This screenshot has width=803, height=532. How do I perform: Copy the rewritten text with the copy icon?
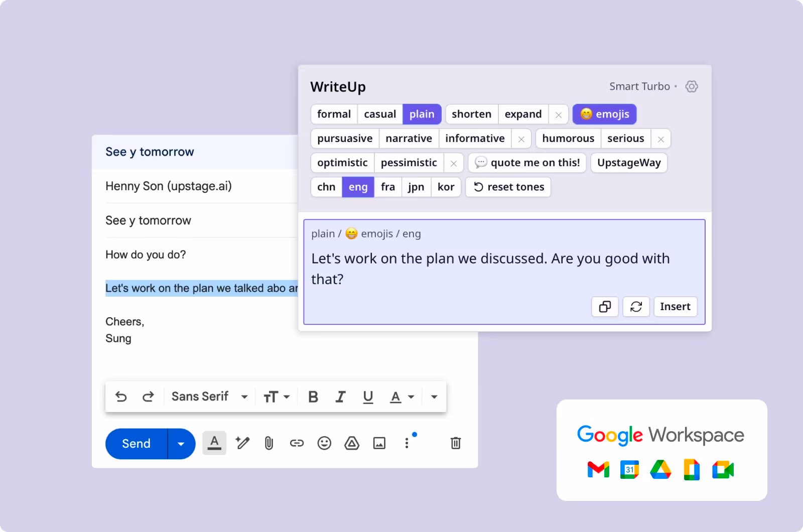[x=604, y=307]
